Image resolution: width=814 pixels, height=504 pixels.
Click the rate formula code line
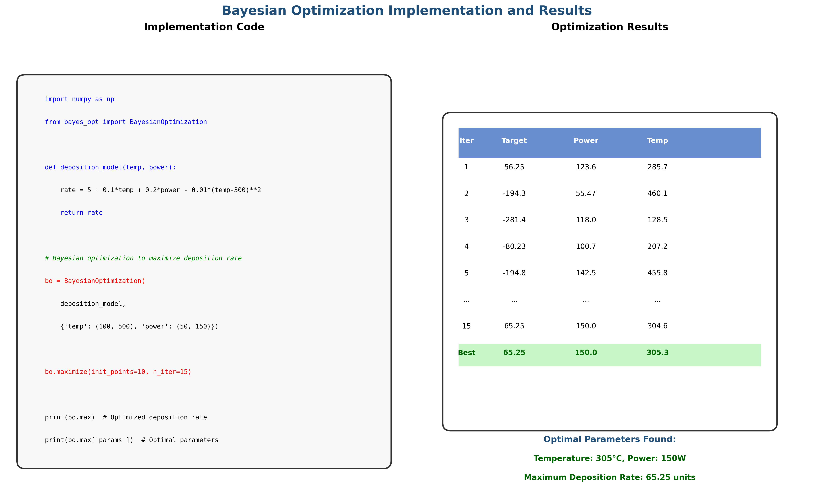pos(160,190)
